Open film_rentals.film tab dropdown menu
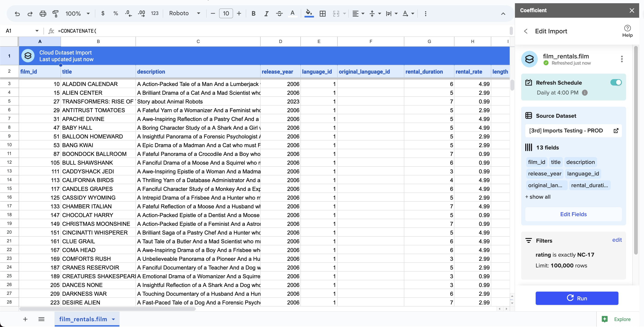Screen dimensions: 644x327 click(113, 319)
